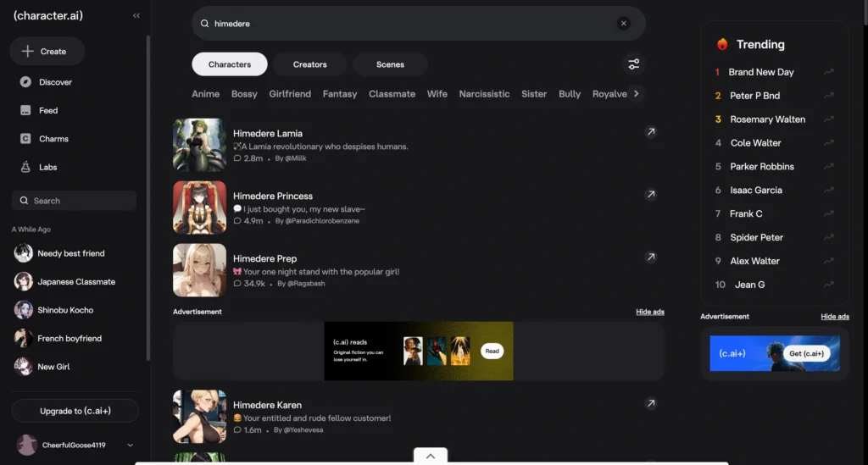Screen dimensions: 868x465
Task: Click trend arrow icon beside Alex Walter
Action: tap(829, 261)
